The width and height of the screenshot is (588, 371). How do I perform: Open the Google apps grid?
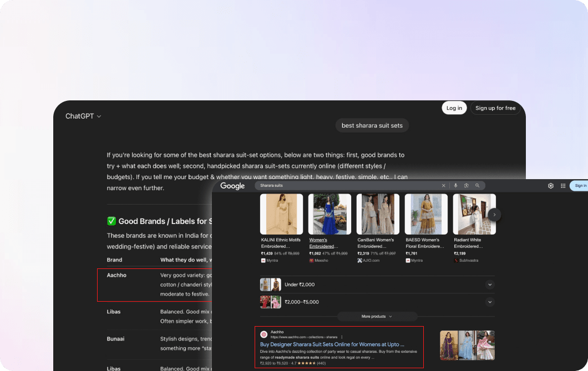click(563, 186)
